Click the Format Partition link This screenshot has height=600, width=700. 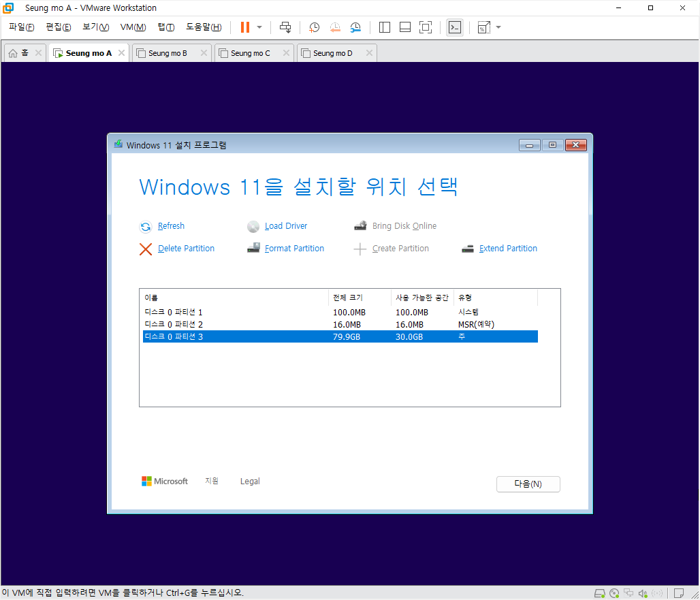pos(294,248)
